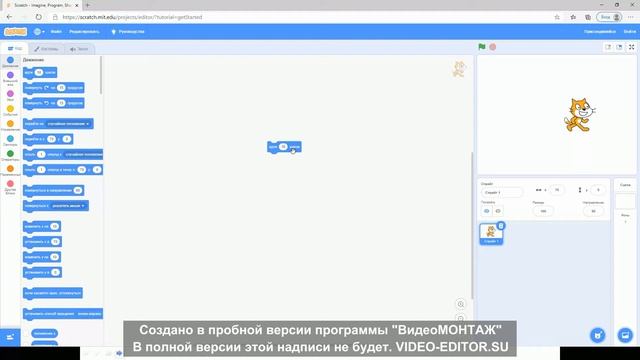Click the Войти sign-in link
640x360 pixels.
coord(629,31)
